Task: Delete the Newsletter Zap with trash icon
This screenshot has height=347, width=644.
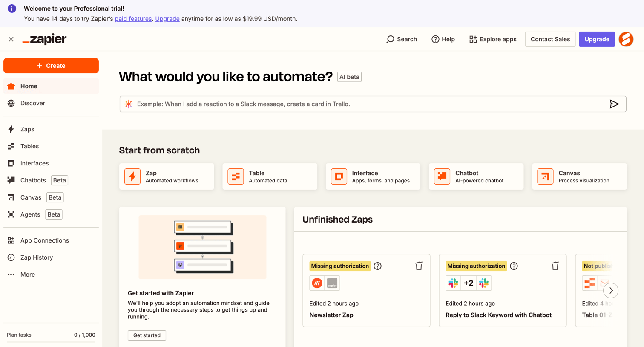Action: point(419,266)
